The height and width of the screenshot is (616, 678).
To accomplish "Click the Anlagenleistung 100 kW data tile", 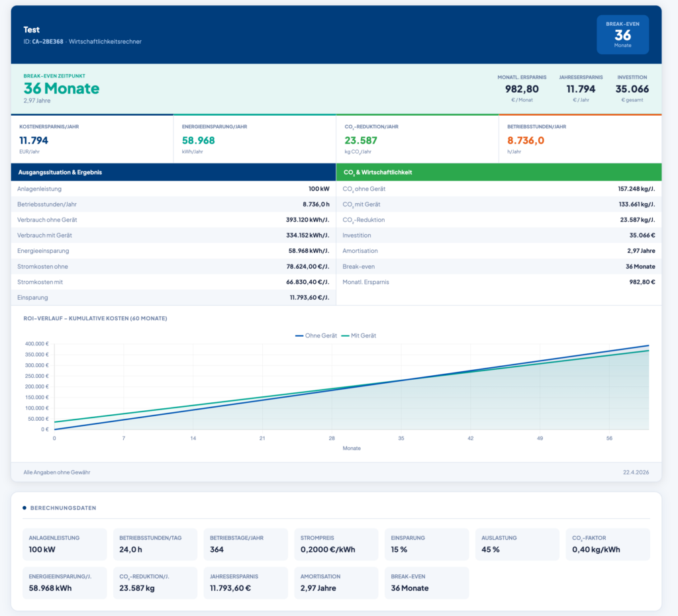I will 65,544.
